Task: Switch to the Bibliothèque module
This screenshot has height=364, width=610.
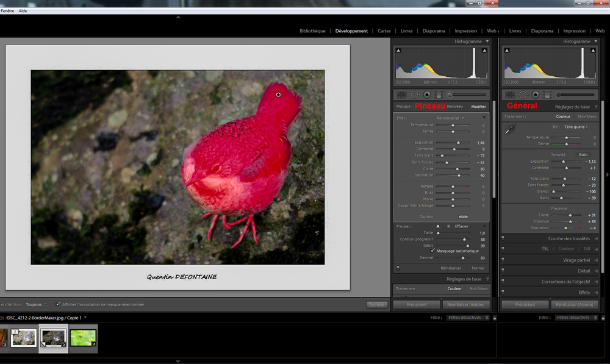Action: tap(312, 31)
